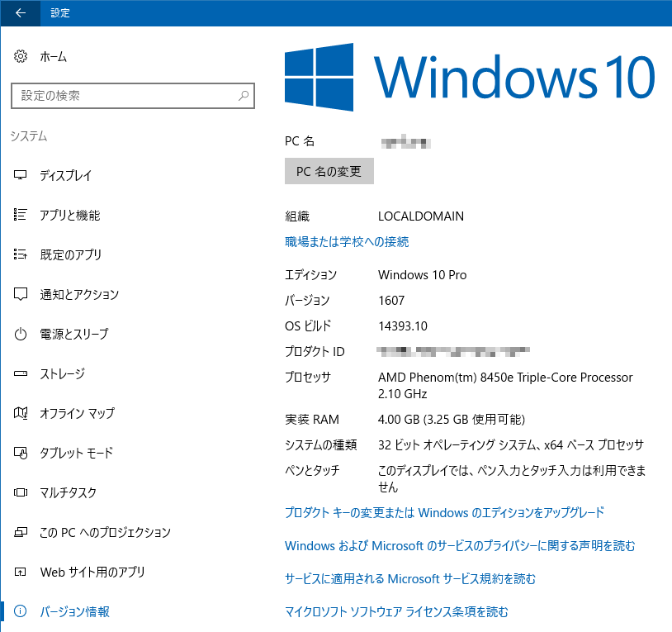Click the Home gear icon
The height and width of the screenshot is (632, 672).
pos(20,56)
